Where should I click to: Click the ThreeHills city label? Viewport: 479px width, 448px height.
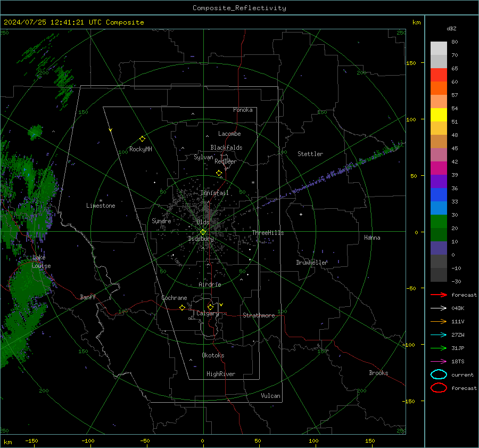pyautogui.click(x=268, y=233)
